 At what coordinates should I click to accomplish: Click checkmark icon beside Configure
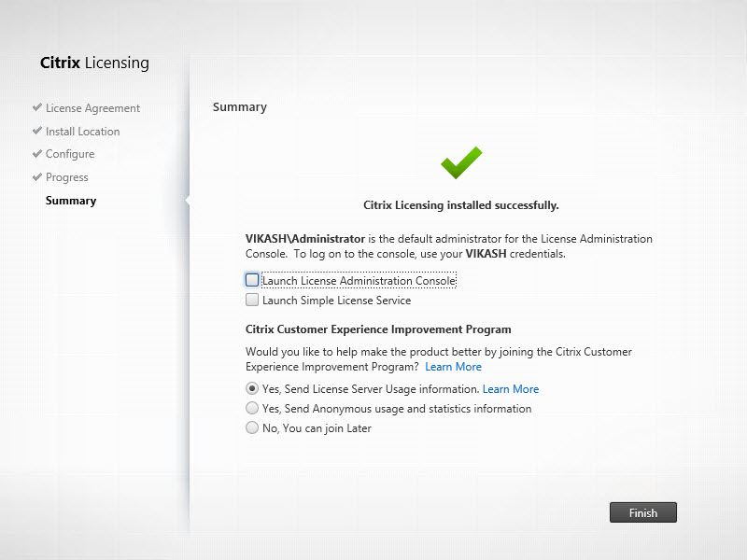37,153
